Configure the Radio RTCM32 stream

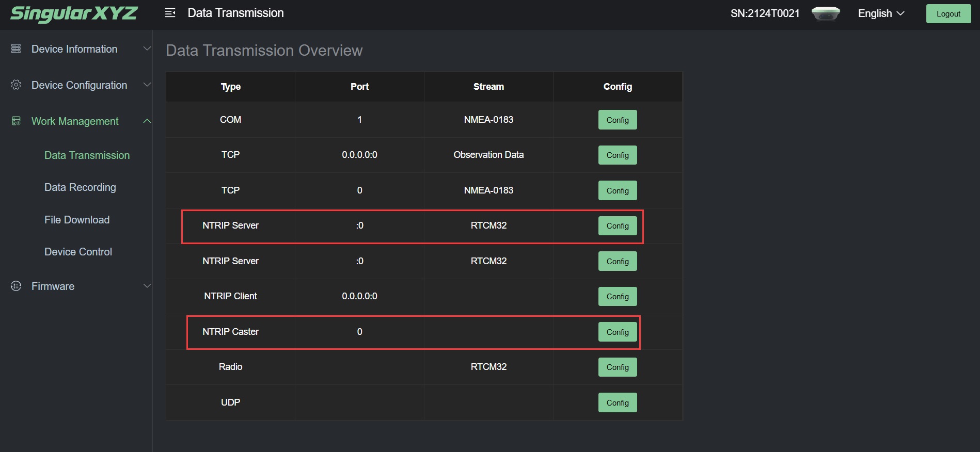click(618, 367)
